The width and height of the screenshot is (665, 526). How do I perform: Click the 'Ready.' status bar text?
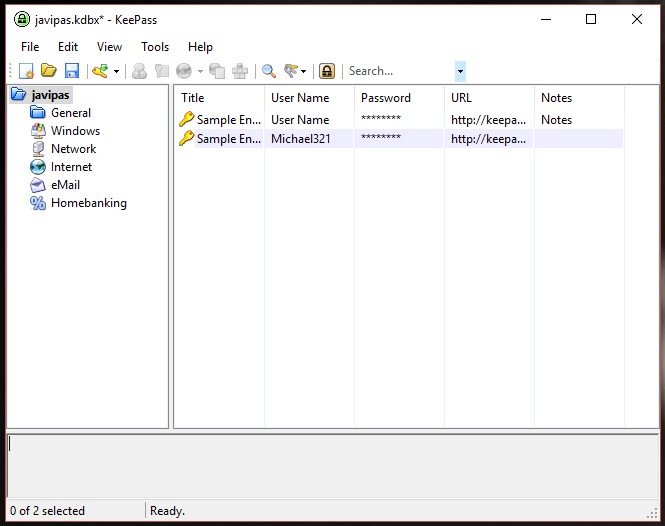[168, 511]
